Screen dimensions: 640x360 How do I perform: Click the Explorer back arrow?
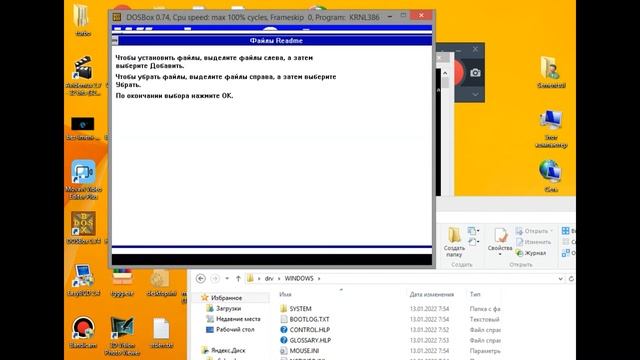(x=201, y=278)
